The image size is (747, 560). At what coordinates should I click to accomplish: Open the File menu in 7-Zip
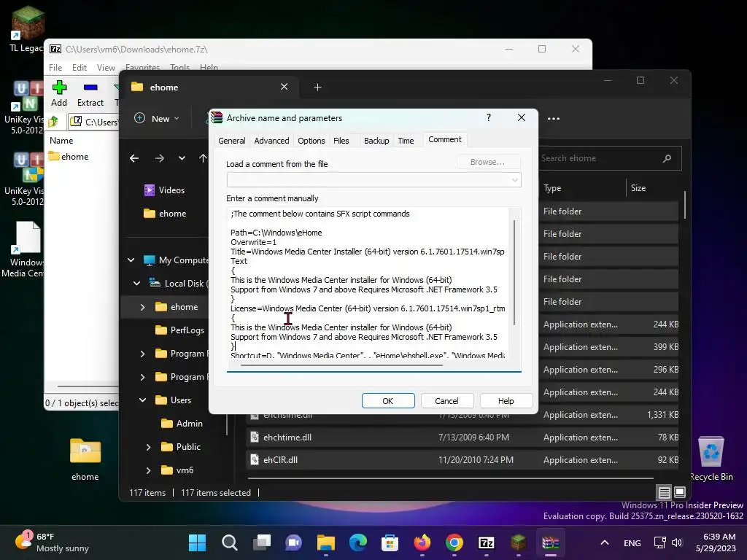[x=55, y=68]
